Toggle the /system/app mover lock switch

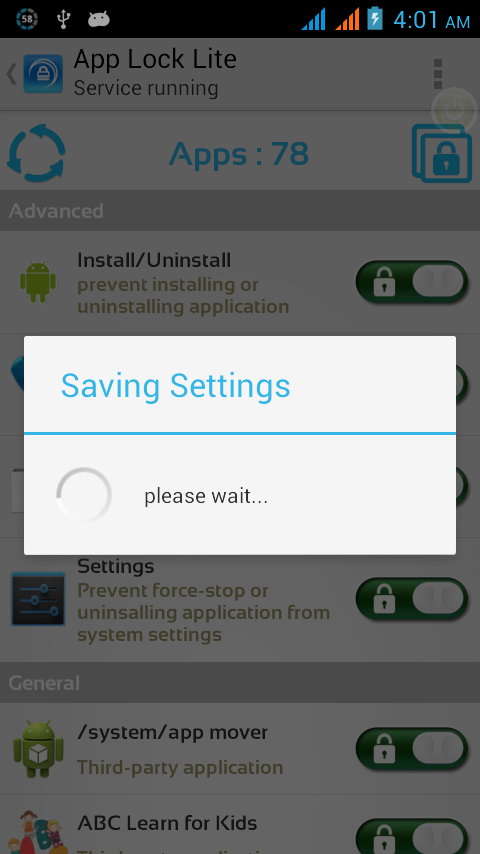(x=412, y=749)
